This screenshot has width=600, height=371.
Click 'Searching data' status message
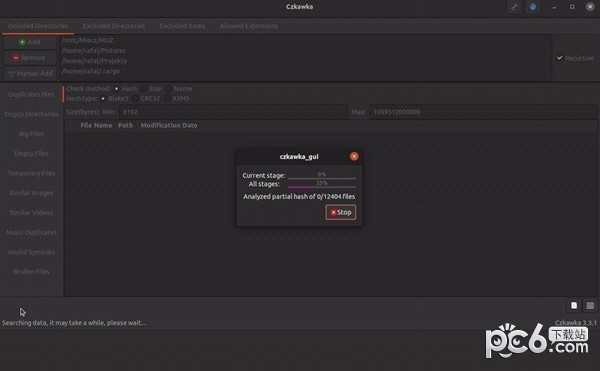(74, 323)
